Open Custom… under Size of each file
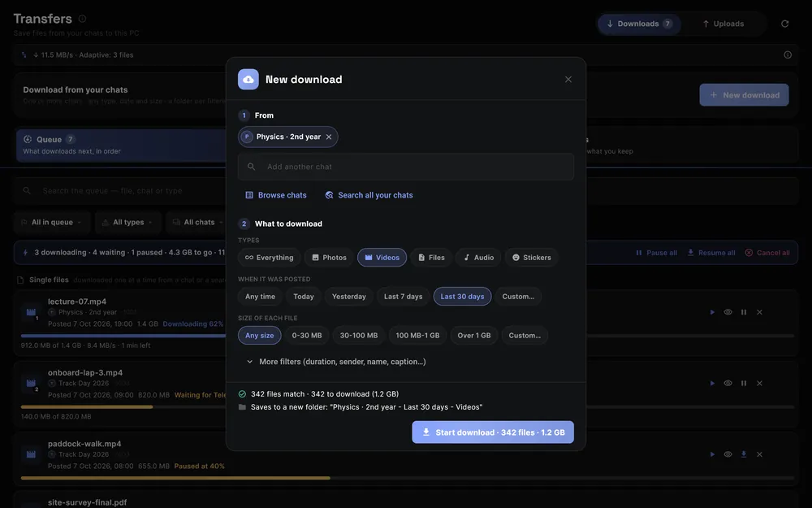812x508 pixels. tap(525, 336)
